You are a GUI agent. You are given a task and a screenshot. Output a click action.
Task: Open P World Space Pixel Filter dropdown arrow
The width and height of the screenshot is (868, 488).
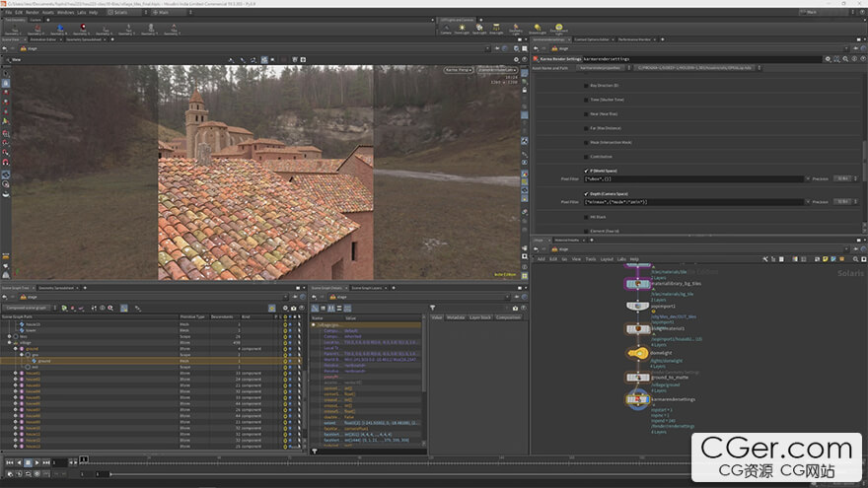coord(808,178)
